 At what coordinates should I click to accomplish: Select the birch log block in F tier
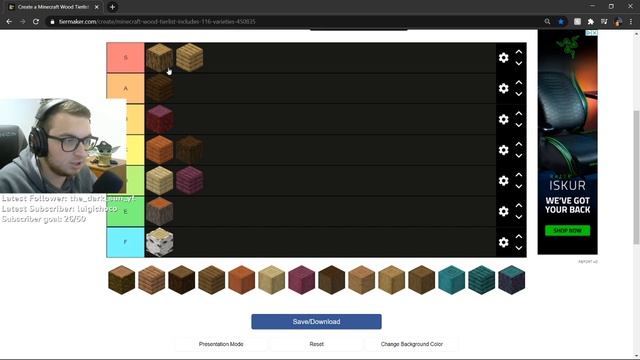click(160, 242)
